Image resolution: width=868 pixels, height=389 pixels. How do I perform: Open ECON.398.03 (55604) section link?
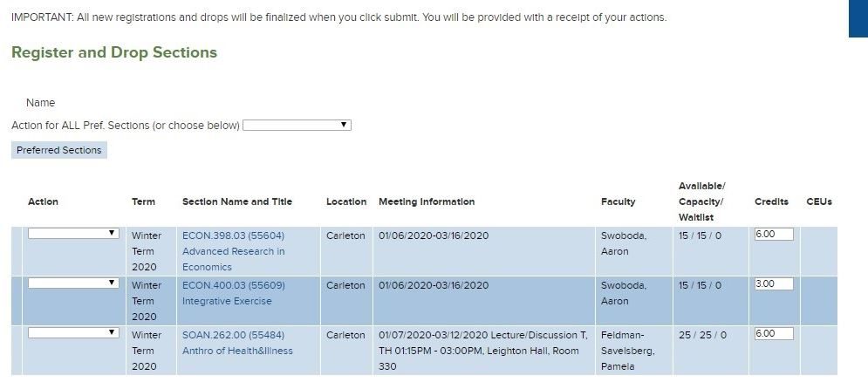coord(233,235)
